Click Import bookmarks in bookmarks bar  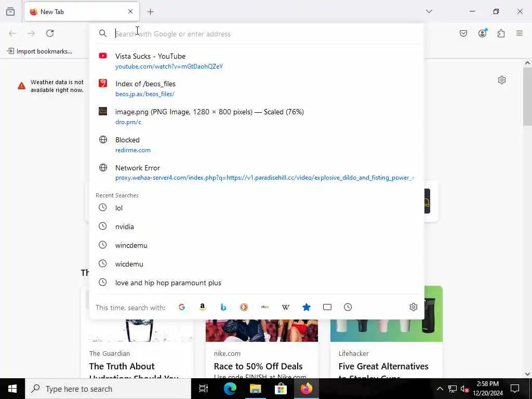[x=39, y=51]
